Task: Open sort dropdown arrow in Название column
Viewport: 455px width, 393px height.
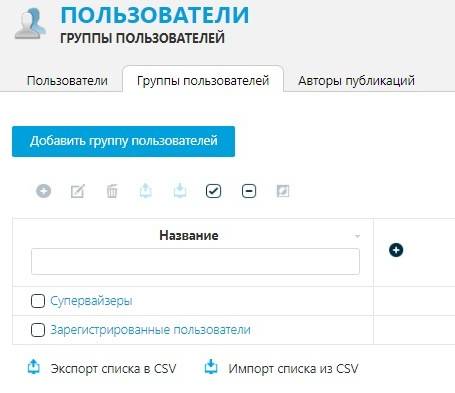Action: click(357, 236)
